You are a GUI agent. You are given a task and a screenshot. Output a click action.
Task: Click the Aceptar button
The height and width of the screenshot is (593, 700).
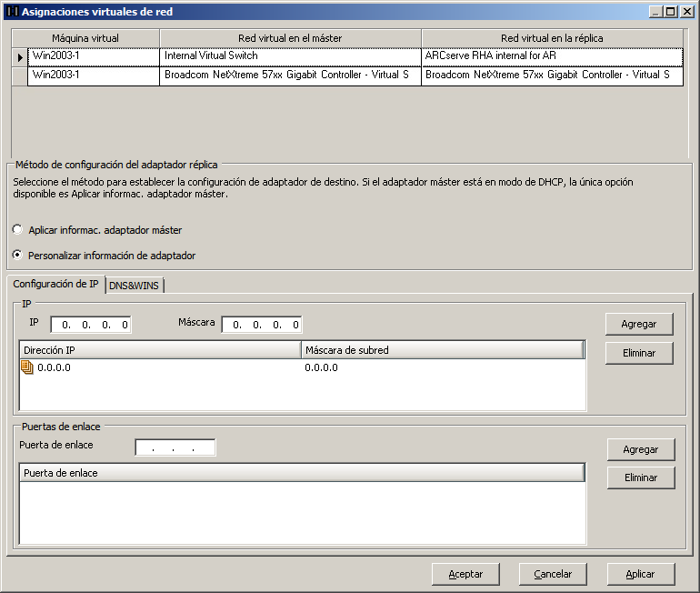pos(465,574)
